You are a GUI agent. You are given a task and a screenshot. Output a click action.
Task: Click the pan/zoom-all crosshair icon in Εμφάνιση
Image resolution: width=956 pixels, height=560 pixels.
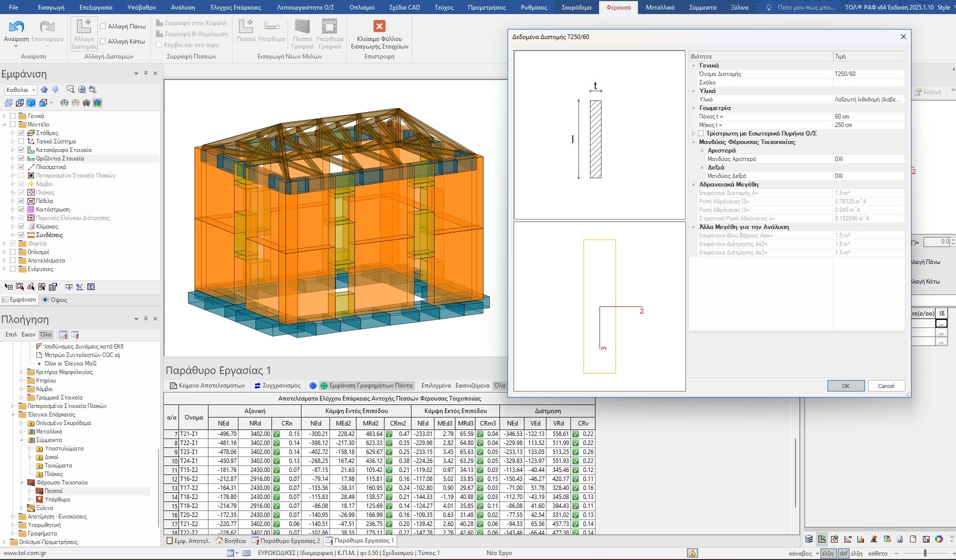tap(81, 89)
